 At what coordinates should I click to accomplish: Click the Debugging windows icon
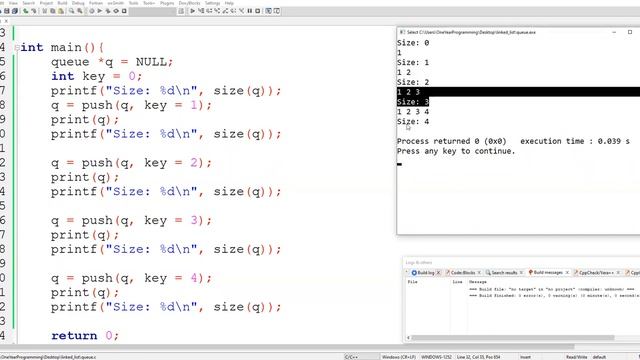(x=269, y=11)
